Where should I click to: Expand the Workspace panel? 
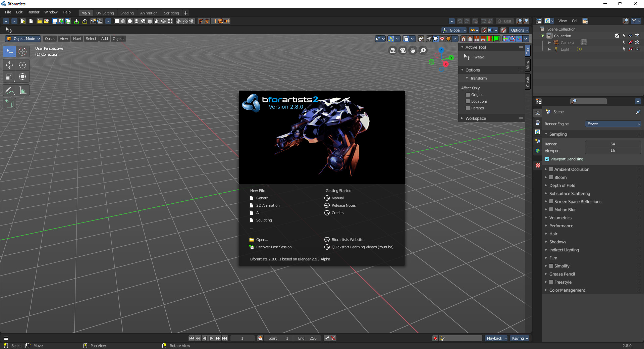pyautogui.click(x=475, y=118)
